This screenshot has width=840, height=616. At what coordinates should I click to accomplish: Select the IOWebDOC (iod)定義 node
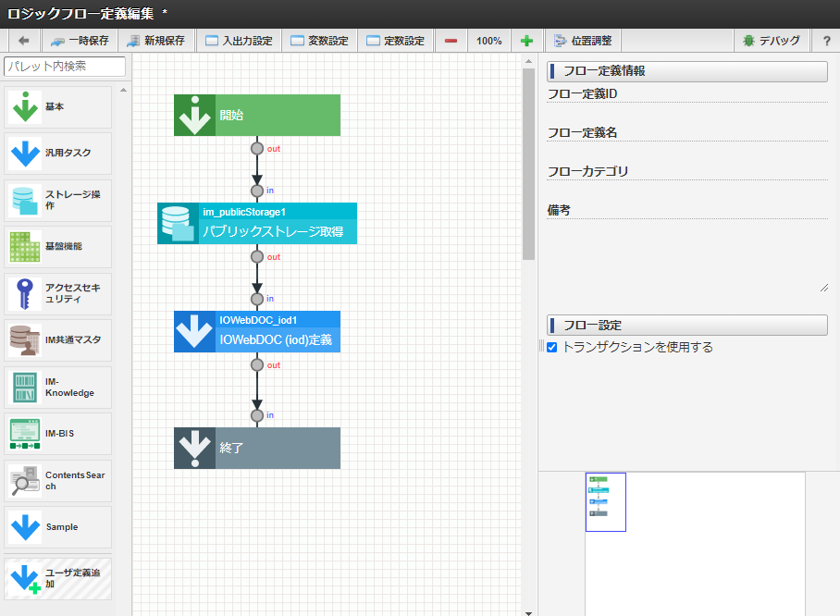click(257, 331)
